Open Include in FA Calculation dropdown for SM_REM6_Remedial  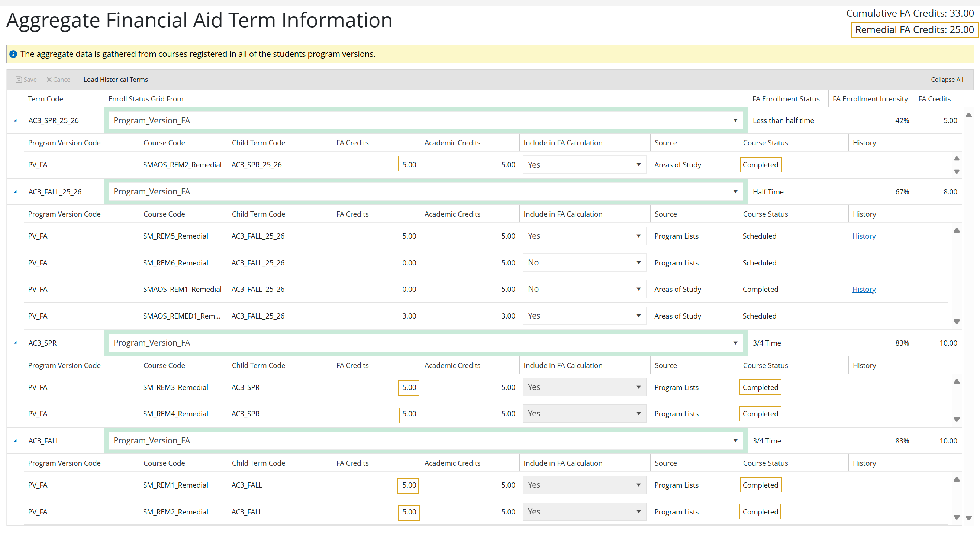[638, 262]
